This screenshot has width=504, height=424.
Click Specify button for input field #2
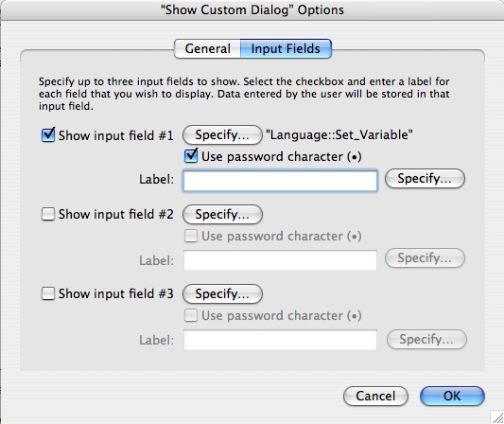222,214
